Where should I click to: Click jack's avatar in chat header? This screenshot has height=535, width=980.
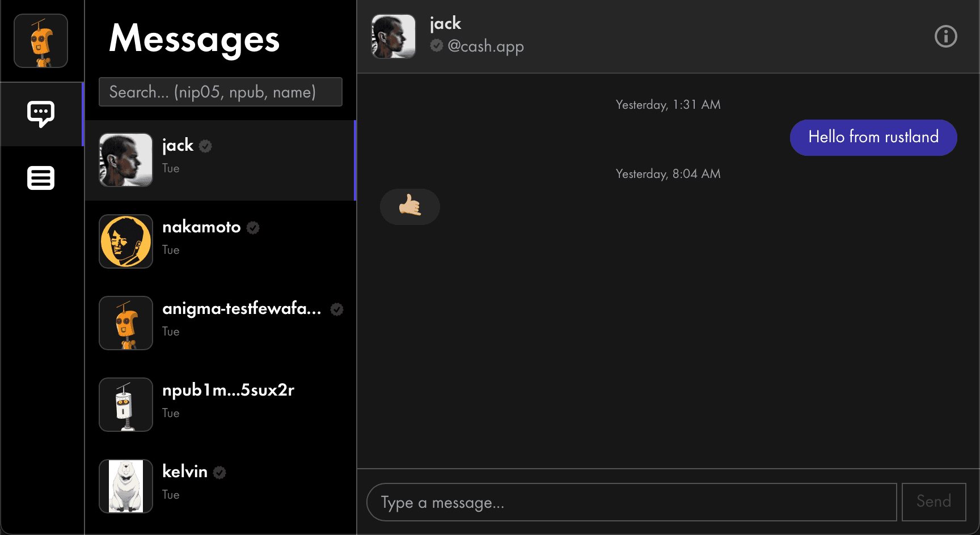[x=394, y=36]
